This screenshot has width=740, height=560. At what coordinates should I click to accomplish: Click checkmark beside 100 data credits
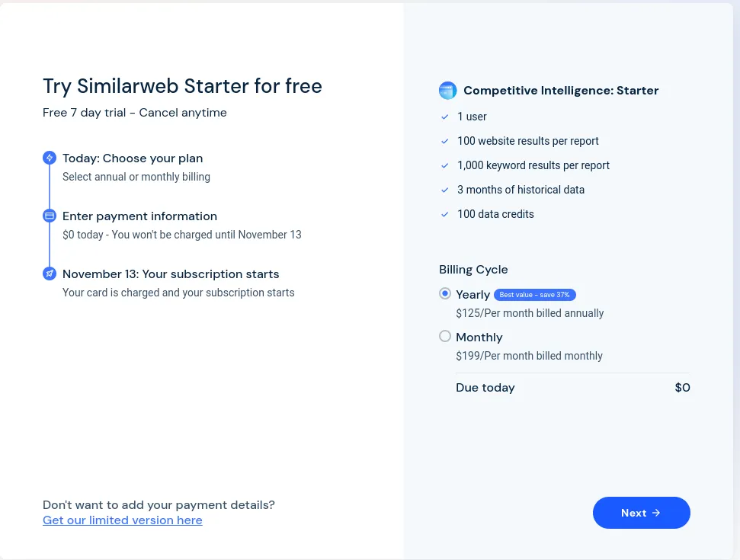click(444, 214)
